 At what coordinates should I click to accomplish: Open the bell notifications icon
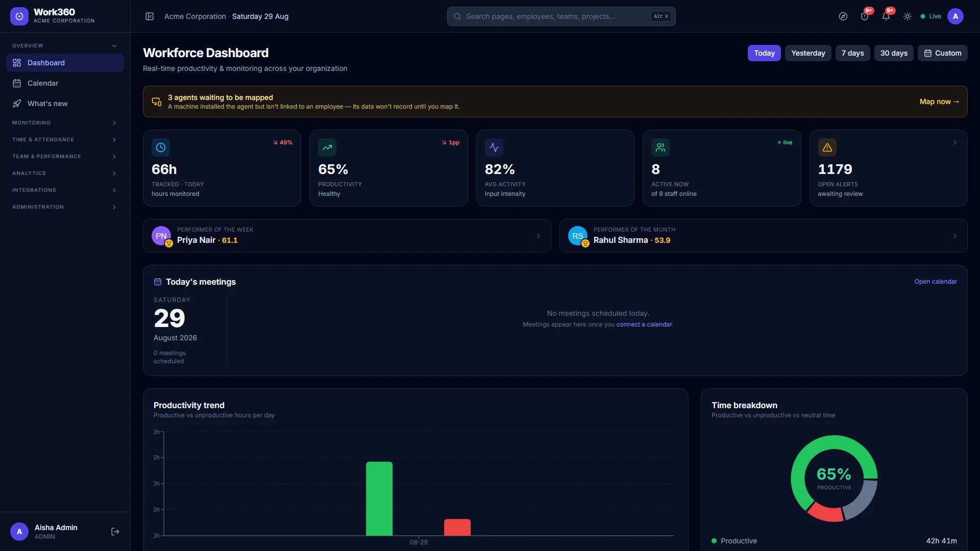click(886, 16)
